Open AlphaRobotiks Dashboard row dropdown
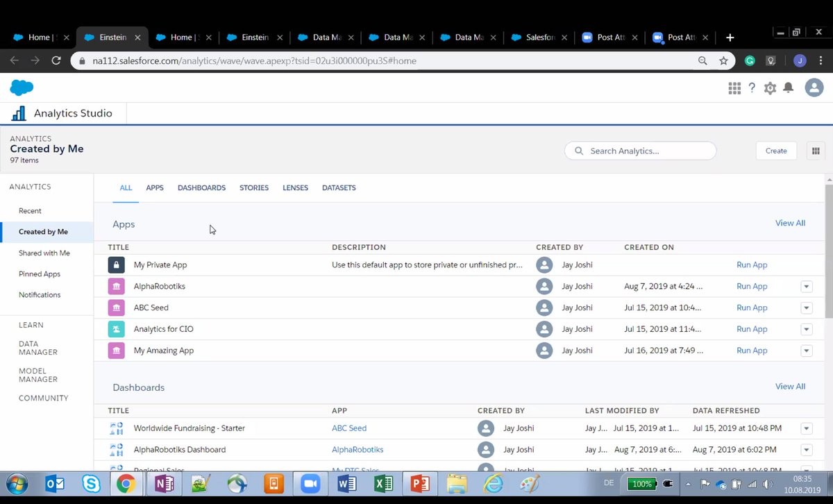The width and height of the screenshot is (833, 504). point(806,450)
